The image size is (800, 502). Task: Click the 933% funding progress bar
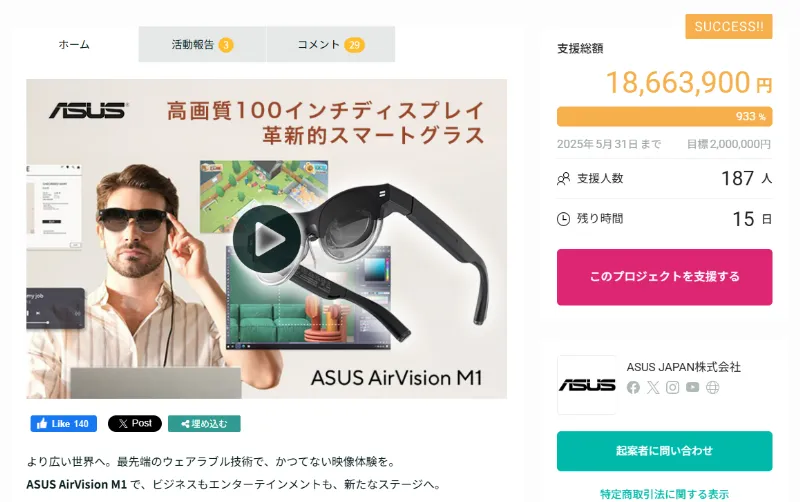664,116
